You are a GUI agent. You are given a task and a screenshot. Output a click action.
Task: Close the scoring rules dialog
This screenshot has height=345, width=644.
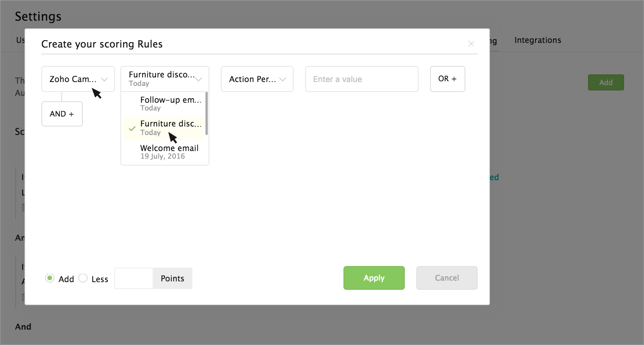point(471,44)
